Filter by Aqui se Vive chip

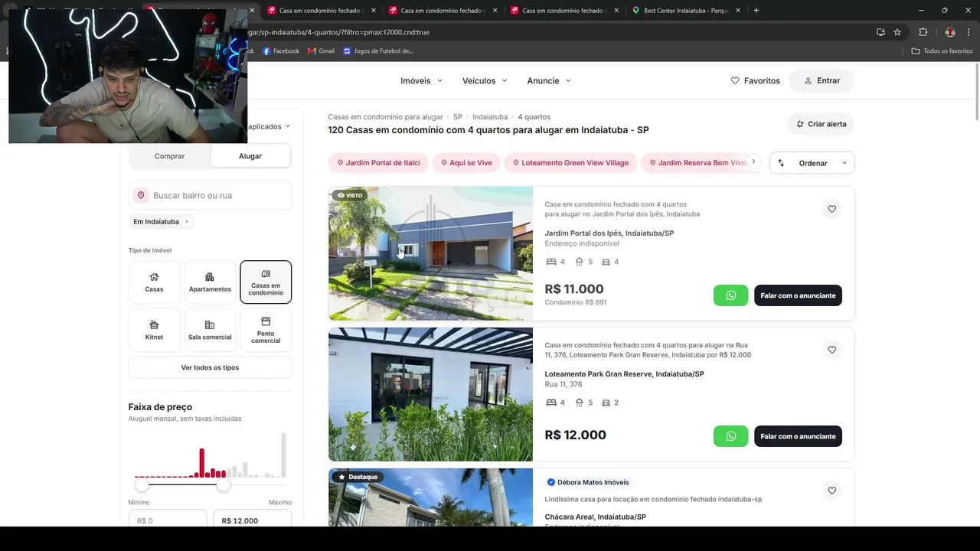click(x=466, y=163)
